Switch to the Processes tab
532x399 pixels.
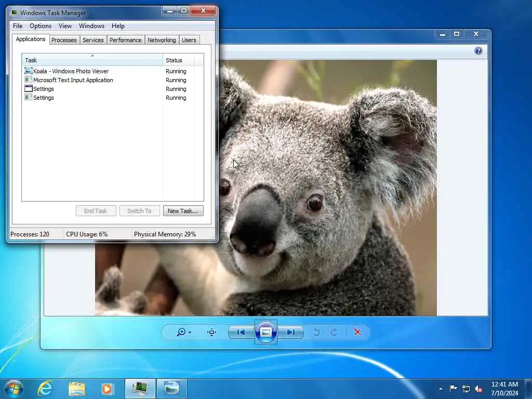64,40
